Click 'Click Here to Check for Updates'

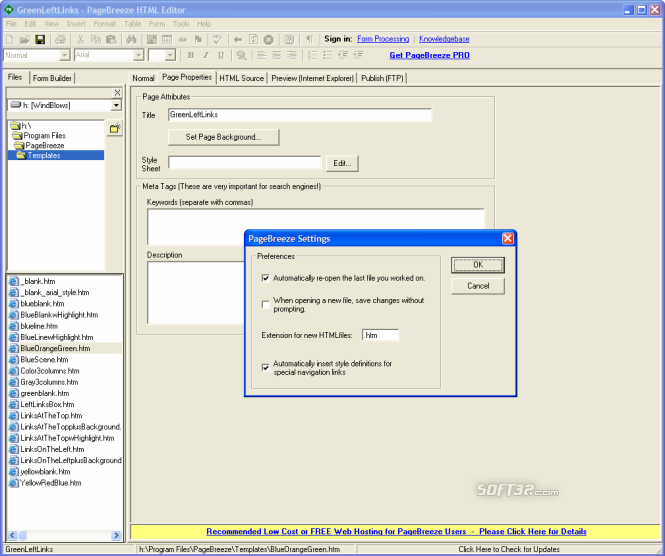pyautogui.click(x=509, y=549)
